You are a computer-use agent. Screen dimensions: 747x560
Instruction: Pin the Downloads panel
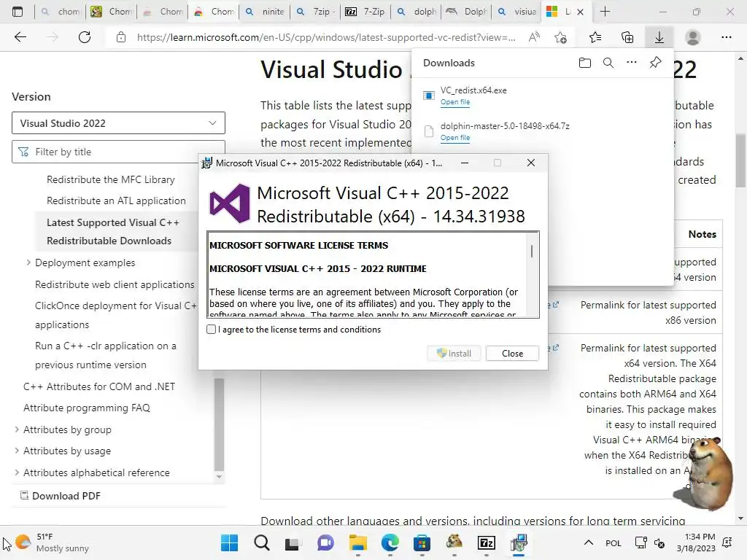tap(656, 63)
